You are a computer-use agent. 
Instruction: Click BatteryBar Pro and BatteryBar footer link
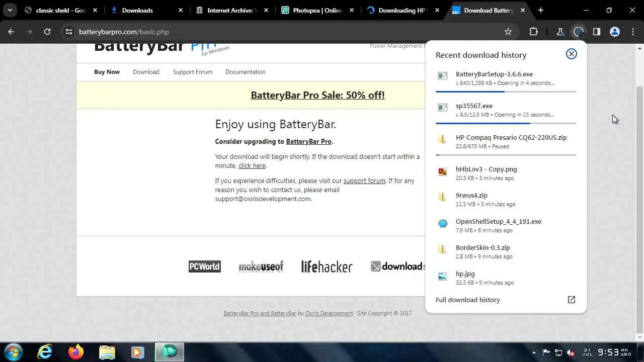coord(260,313)
